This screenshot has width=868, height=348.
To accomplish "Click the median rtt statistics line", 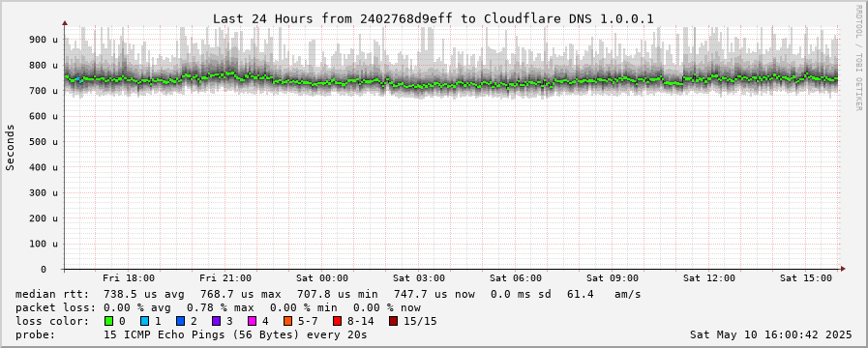I will coord(328,294).
